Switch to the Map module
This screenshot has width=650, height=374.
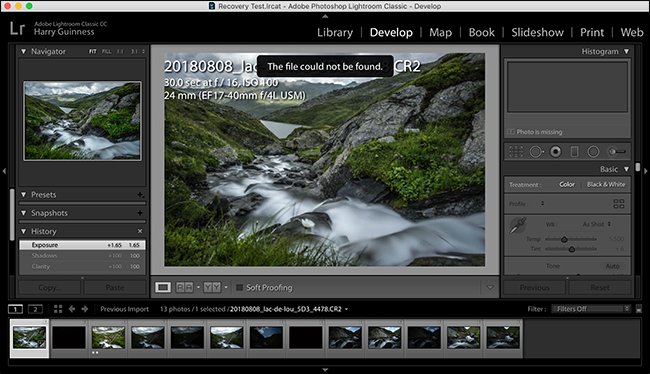point(440,32)
